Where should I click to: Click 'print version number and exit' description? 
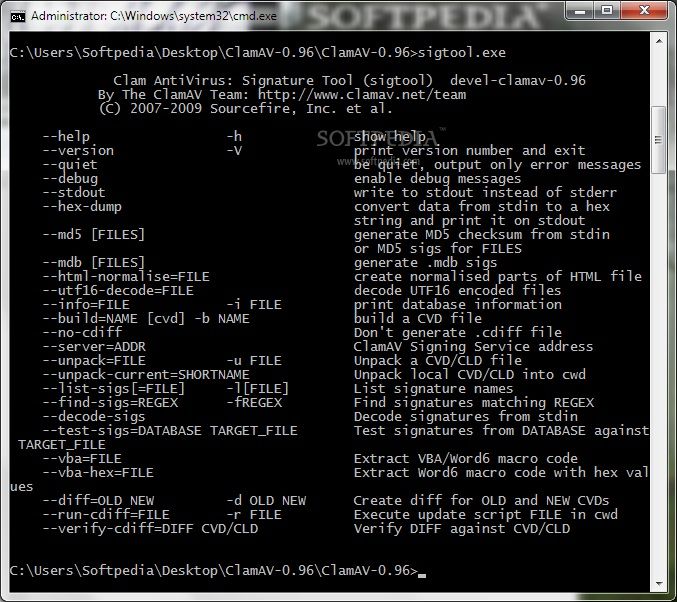[470, 151]
